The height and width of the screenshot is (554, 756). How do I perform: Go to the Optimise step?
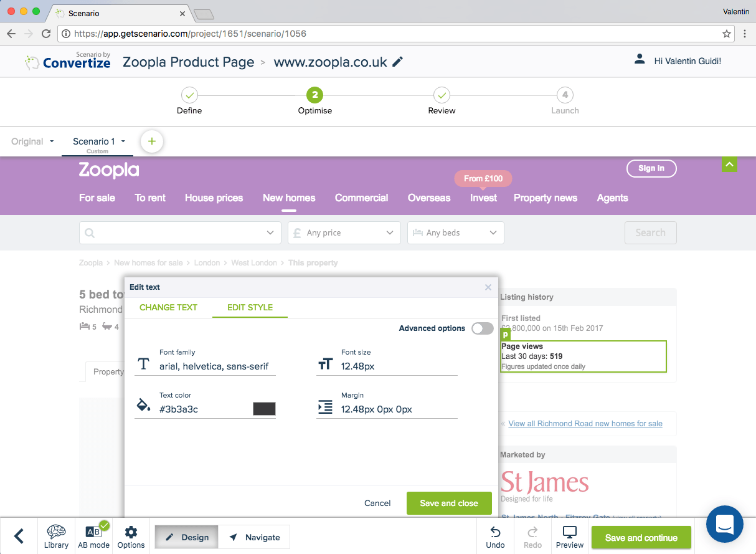[315, 101]
